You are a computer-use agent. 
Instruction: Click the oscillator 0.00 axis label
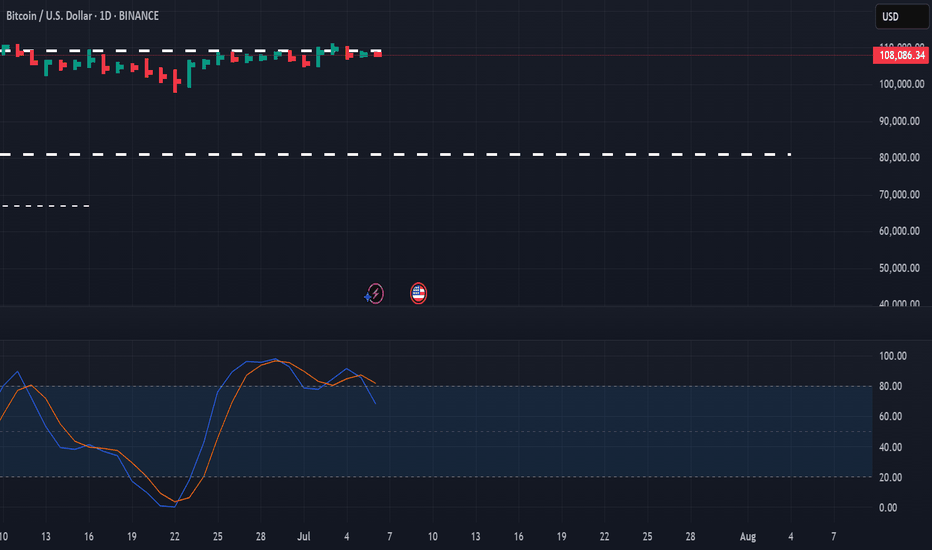888,508
